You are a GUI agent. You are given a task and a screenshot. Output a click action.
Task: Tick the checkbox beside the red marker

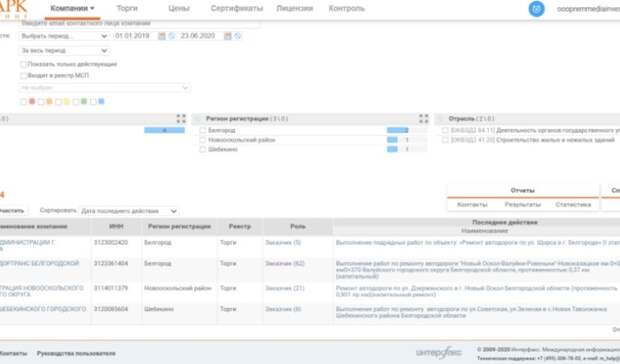24,102
